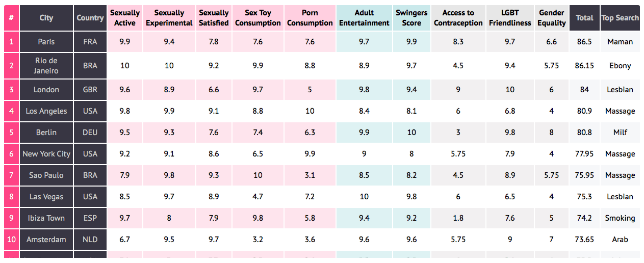Viewport: 644px width, 263px height.
Task: Click the Adult Entertainment column header
Action: [364, 18]
